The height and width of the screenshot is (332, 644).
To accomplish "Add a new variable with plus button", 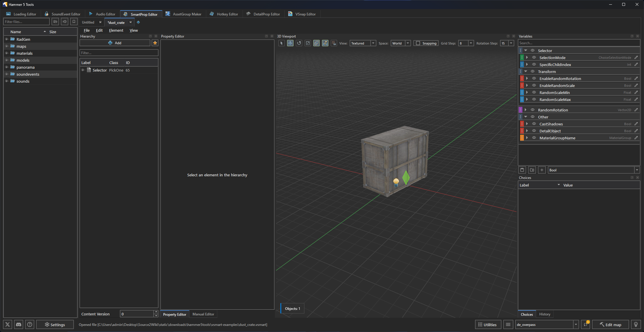I will pos(542,170).
